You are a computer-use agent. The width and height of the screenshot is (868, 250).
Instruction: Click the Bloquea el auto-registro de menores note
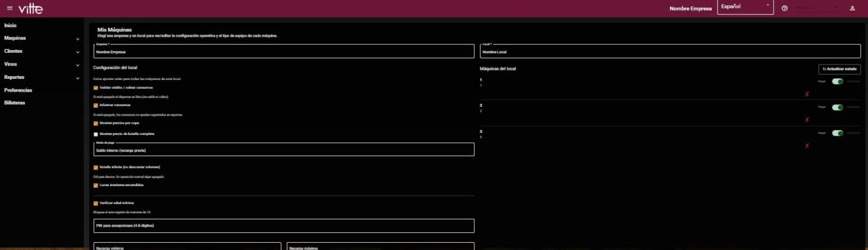pos(122,212)
